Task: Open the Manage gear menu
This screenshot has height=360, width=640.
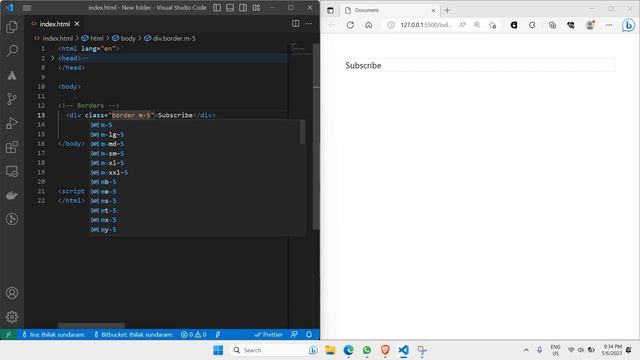Action: (x=12, y=317)
